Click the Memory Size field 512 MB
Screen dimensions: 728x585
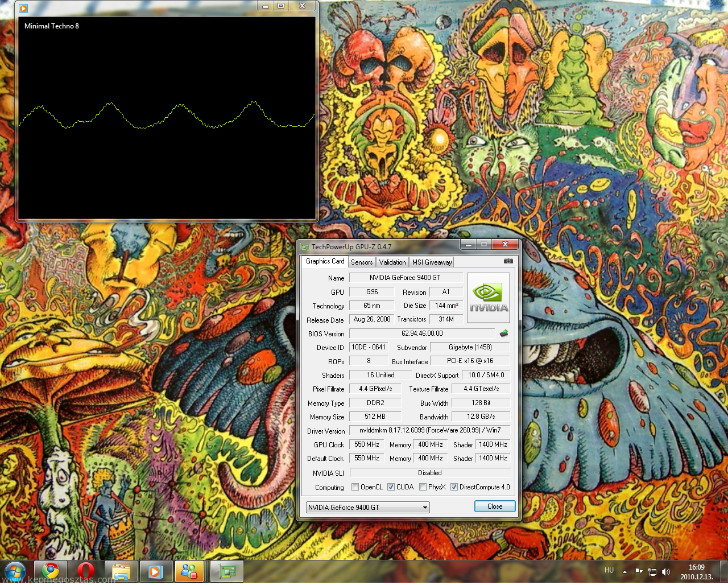tap(375, 417)
